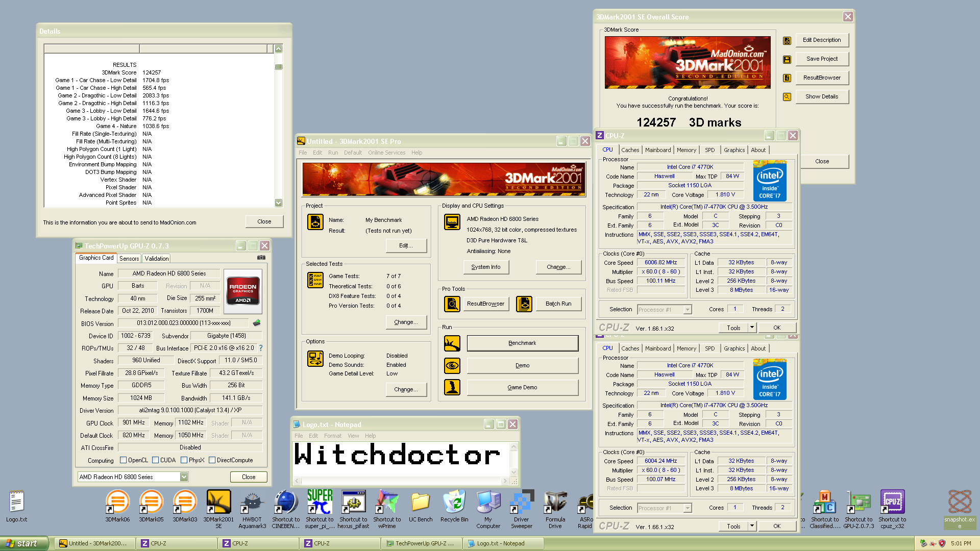Enable the CUDA checkbox

point(155,460)
